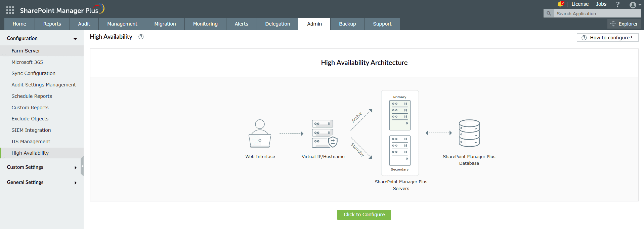
Task: Expand the General Settings section
Action: tap(42, 182)
